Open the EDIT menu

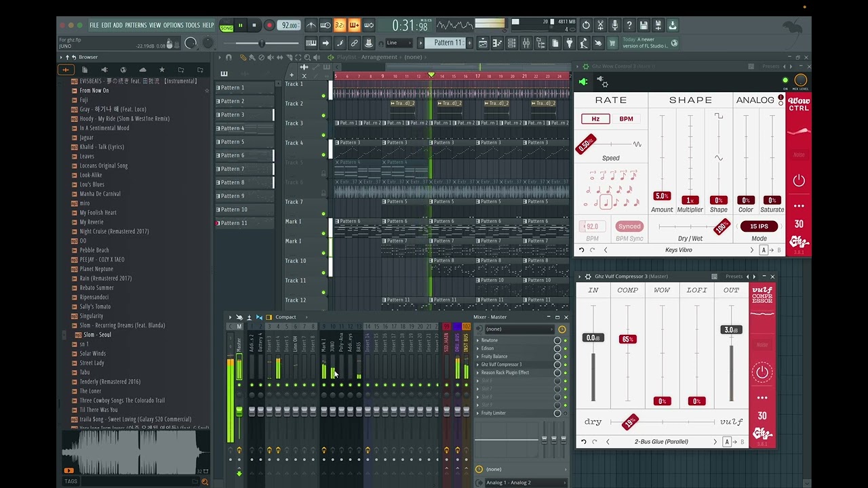(x=106, y=26)
